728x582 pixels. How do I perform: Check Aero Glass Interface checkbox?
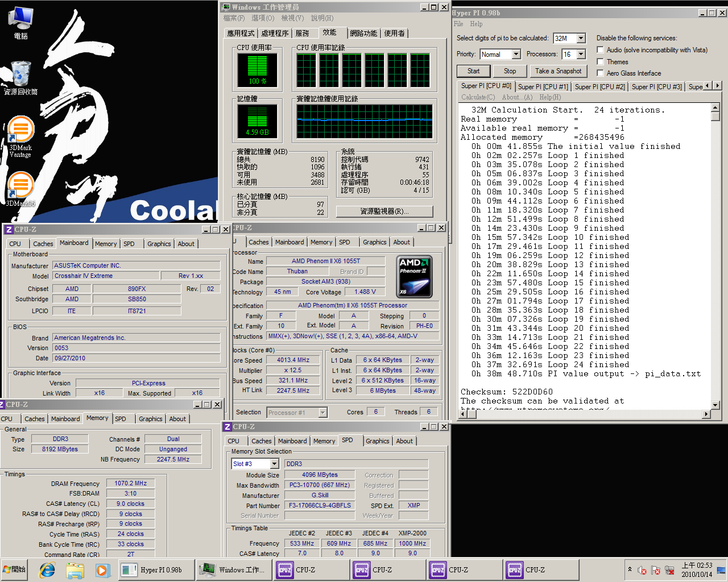(600, 73)
